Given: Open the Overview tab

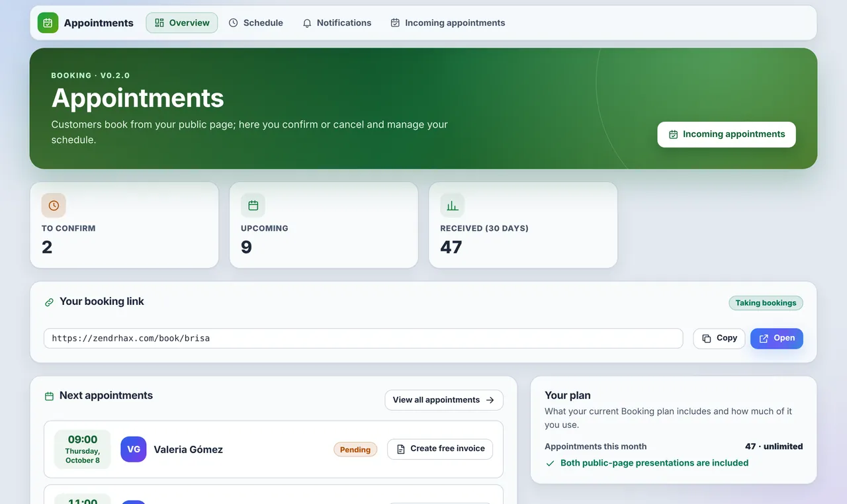Looking at the screenshot, I should pyautogui.click(x=182, y=23).
